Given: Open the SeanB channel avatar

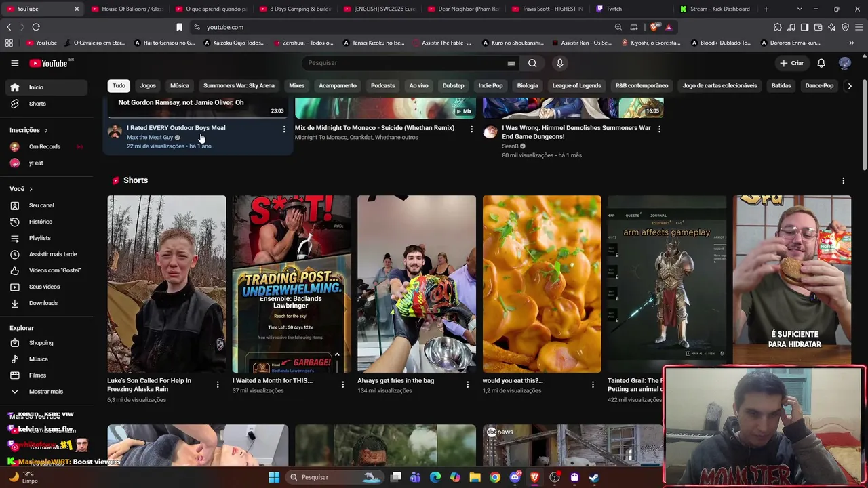Looking at the screenshot, I should pyautogui.click(x=490, y=132).
